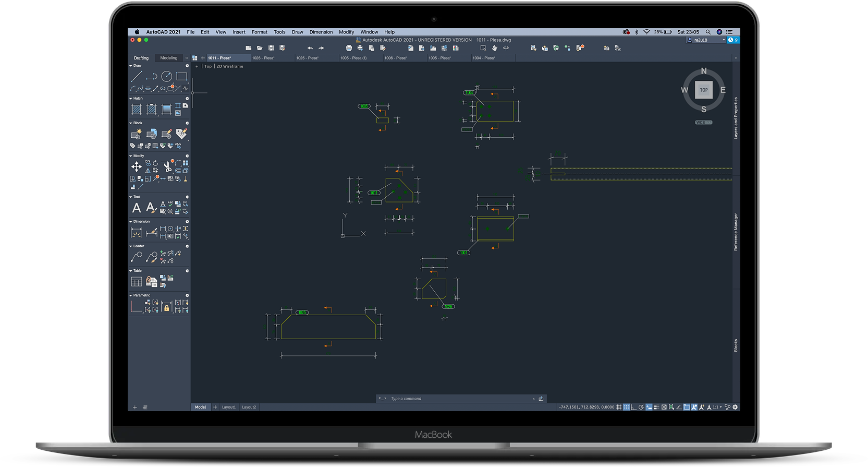Open the annotation scale 1:1 dropdown

point(717,407)
